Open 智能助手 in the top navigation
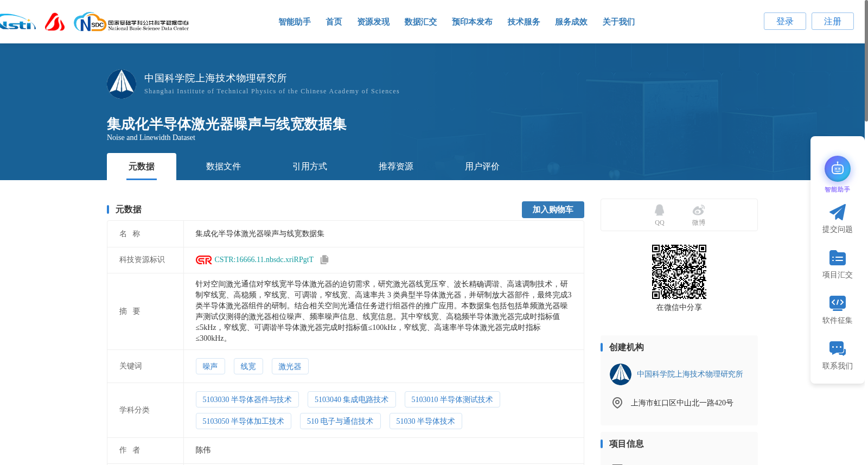Screen dimensions: 868x465 [x=295, y=22]
